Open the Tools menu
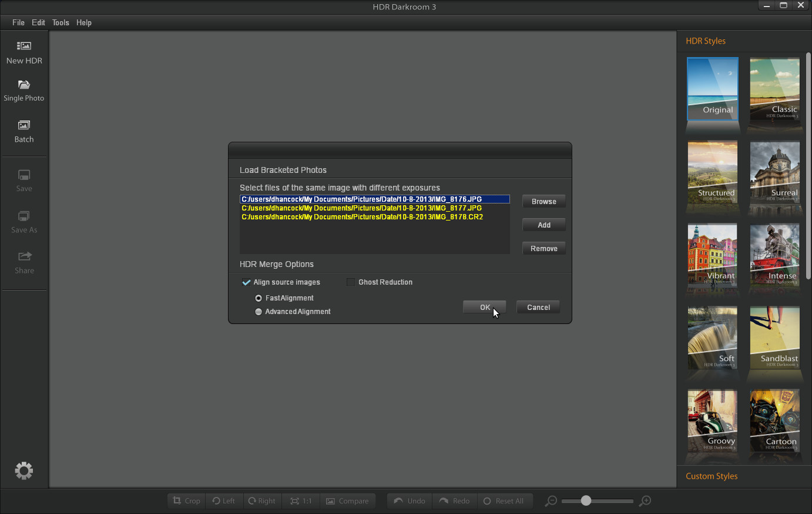The width and height of the screenshot is (812, 514). pyautogui.click(x=61, y=22)
